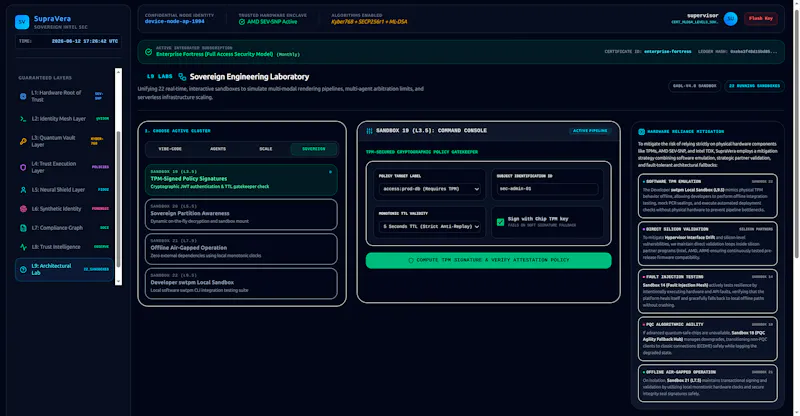Click the spinner icon in Compute TPM Signature button
The image size is (800, 416).
[x=411, y=260]
